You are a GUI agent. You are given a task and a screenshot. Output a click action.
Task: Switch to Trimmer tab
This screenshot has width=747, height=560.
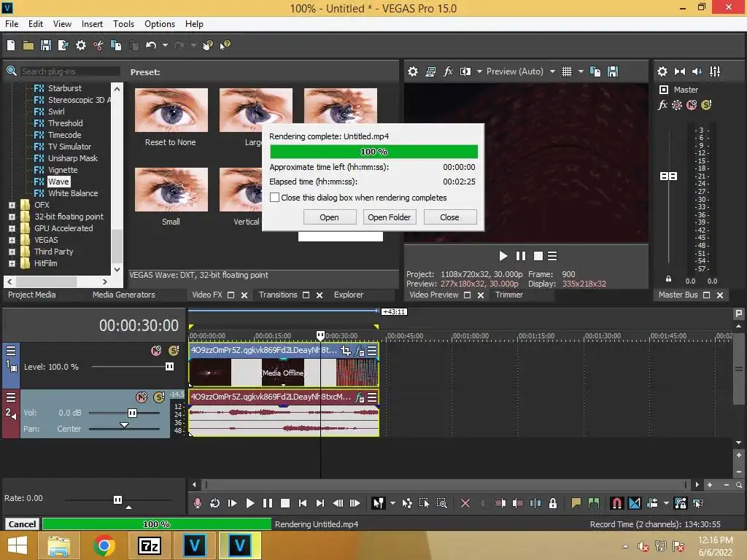[508, 295]
